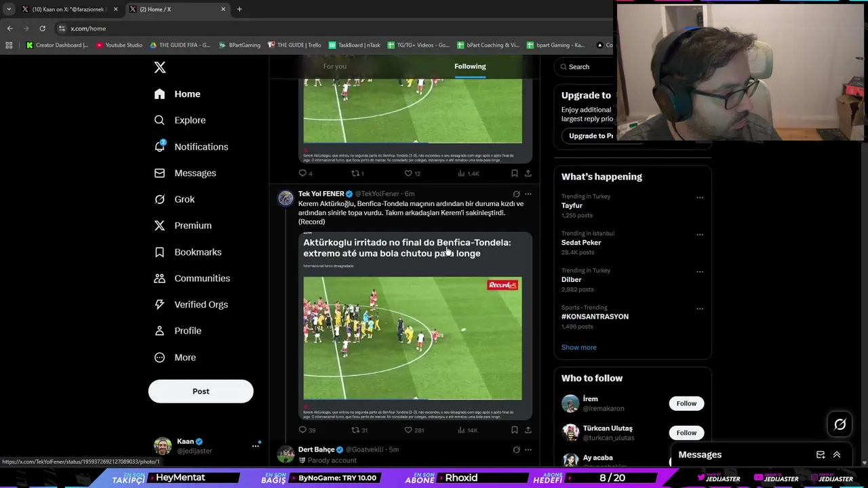Switch to the For you tab
This screenshot has width=868, height=488.
click(334, 66)
